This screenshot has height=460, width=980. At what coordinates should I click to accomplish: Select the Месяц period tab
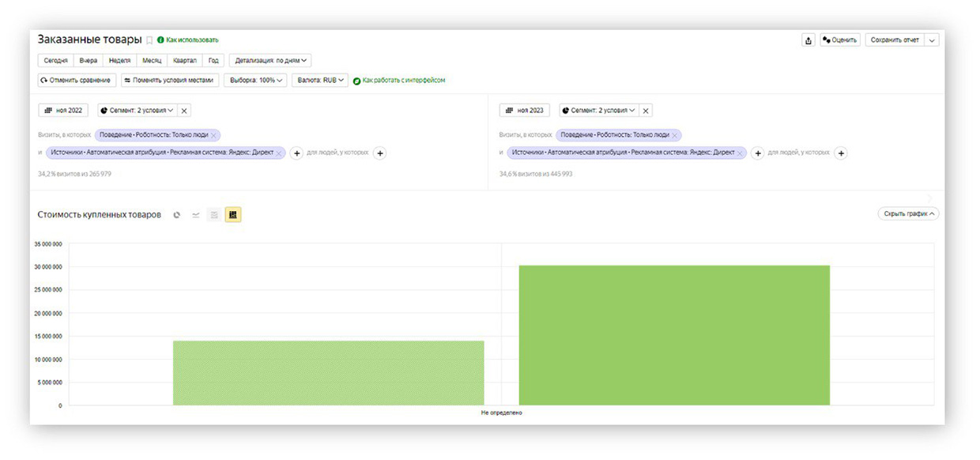click(x=151, y=60)
